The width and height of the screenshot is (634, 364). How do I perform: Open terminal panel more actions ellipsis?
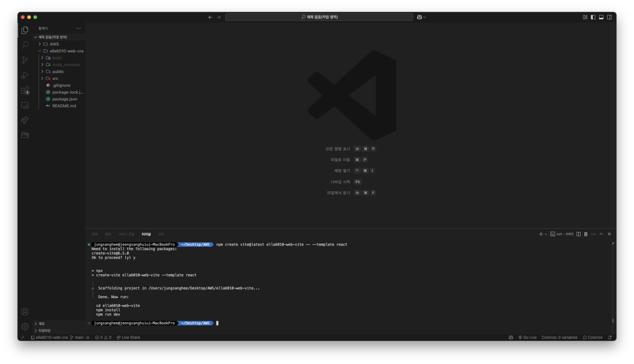(x=593, y=234)
